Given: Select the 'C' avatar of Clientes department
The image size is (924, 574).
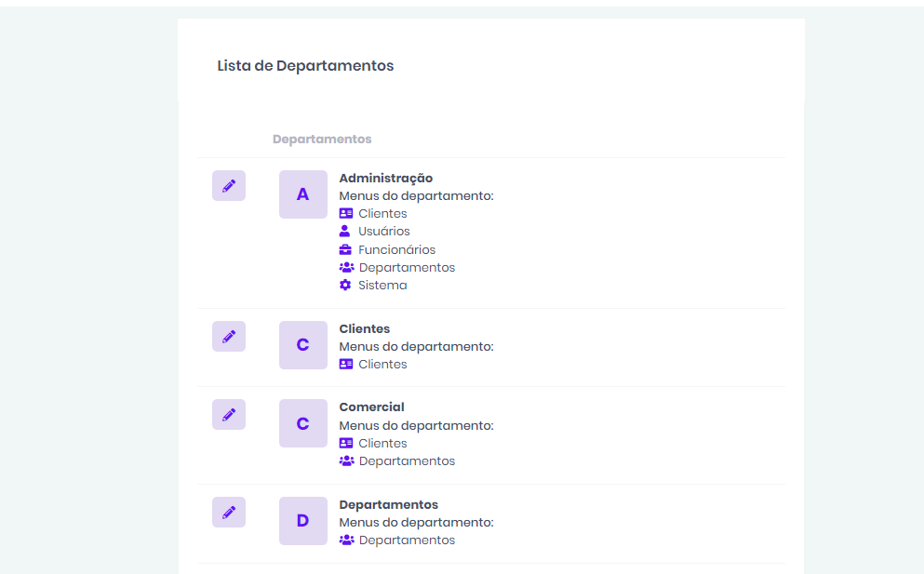Looking at the screenshot, I should (x=302, y=345).
